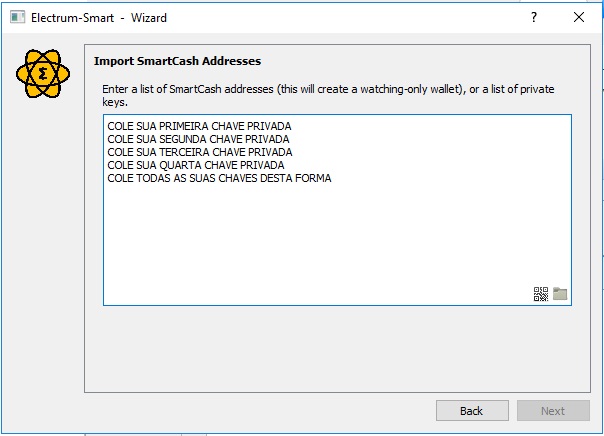Open file browse folder icon

coord(560,293)
